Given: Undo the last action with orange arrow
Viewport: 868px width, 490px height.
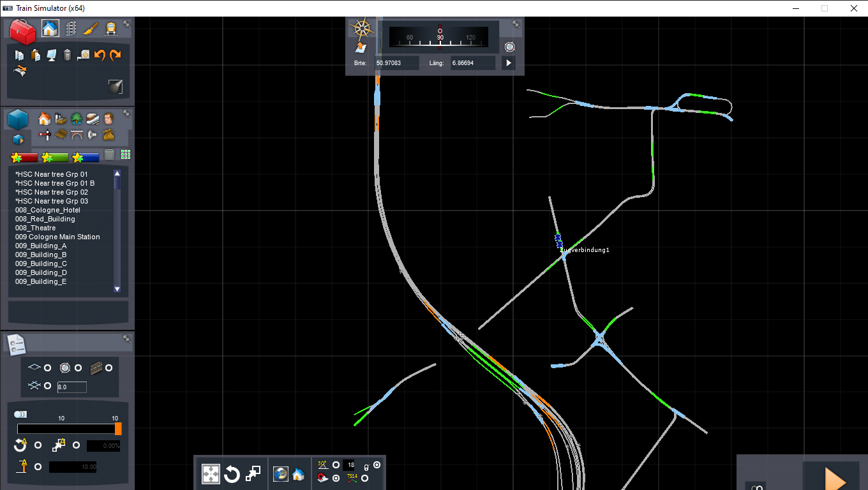Looking at the screenshot, I should (x=99, y=56).
